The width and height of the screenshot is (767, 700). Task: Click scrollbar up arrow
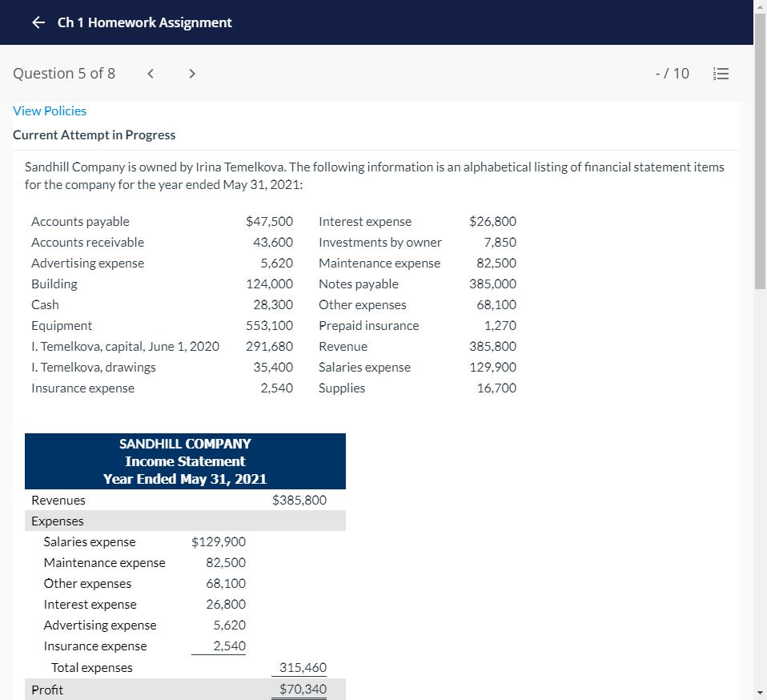click(760, 6)
